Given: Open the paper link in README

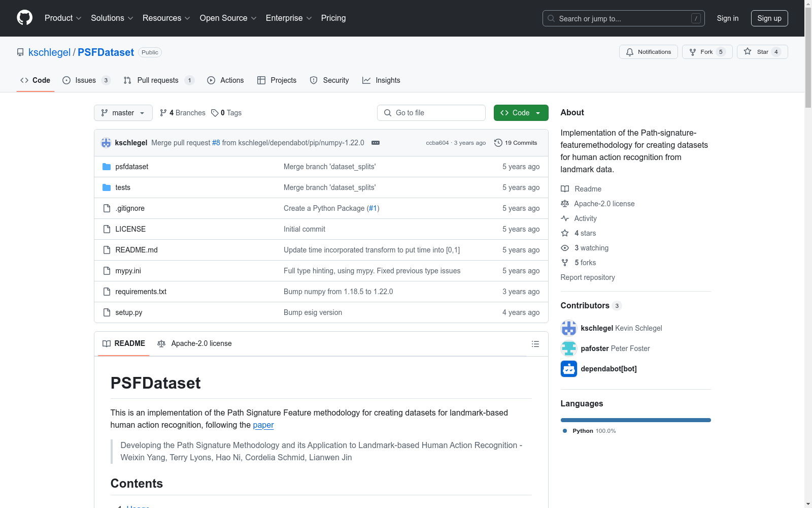Looking at the screenshot, I should (263, 425).
